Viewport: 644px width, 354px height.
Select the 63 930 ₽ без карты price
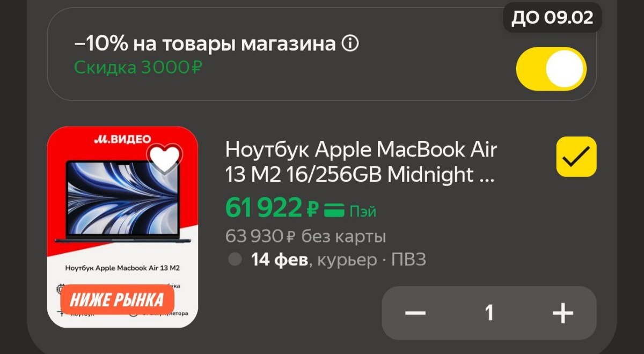[306, 236]
